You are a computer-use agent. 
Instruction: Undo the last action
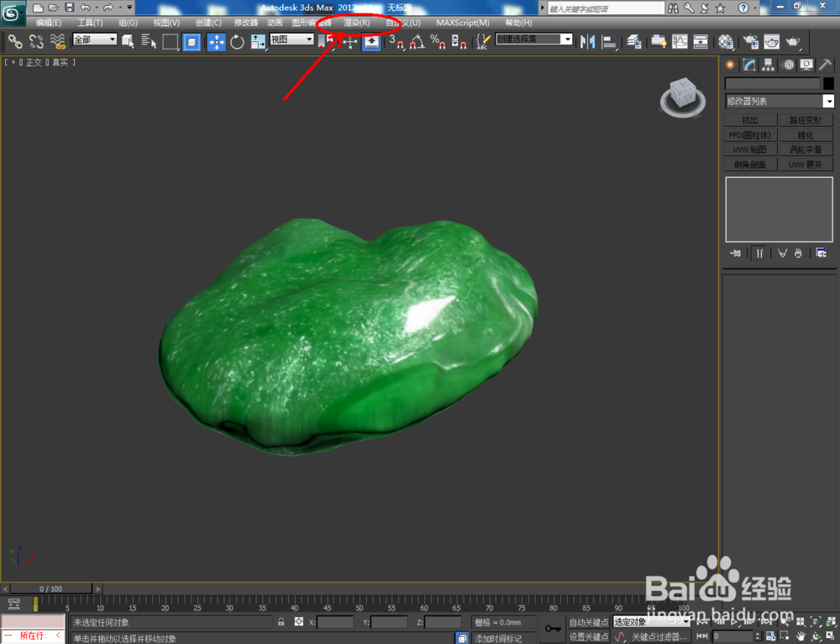tap(85, 8)
